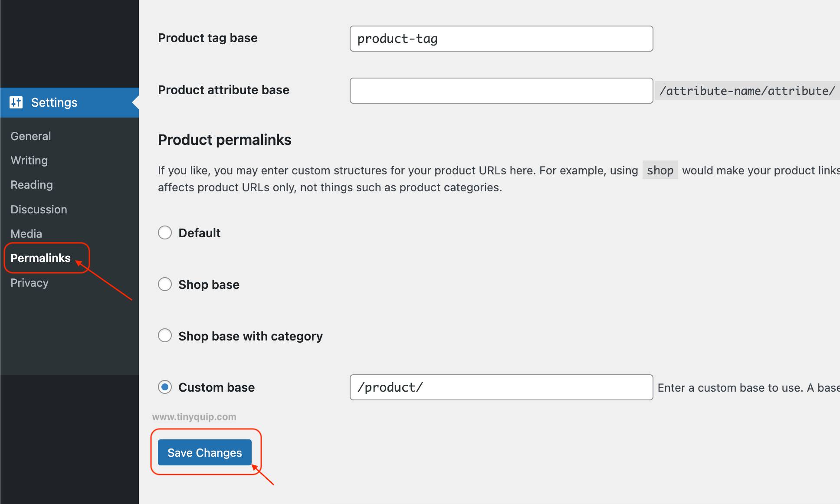Click the Settings sliders icon in sidebar

pyautogui.click(x=16, y=102)
